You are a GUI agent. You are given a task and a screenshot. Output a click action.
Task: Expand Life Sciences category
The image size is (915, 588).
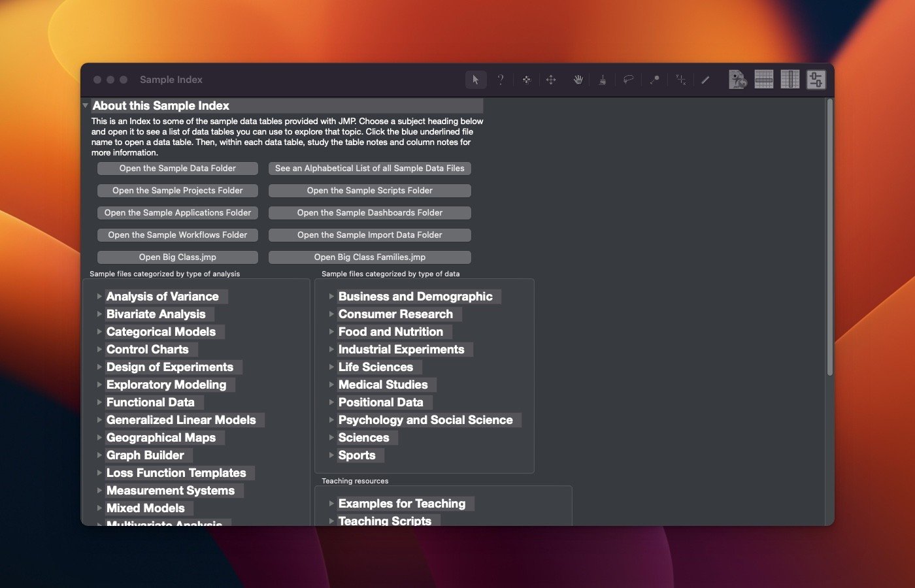(331, 367)
